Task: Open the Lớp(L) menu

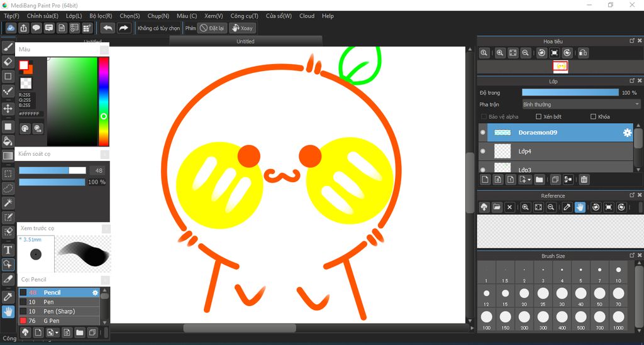Action: tap(74, 16)
